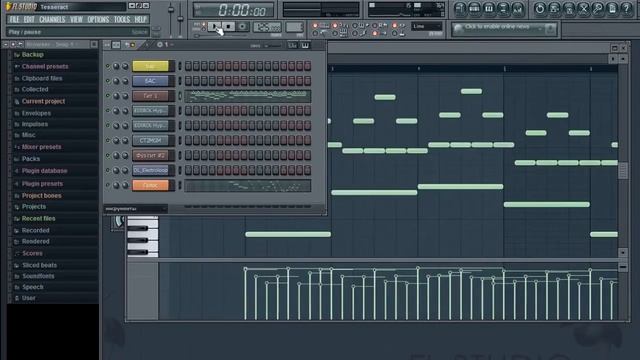This screenshot has width=640, height=360.
Task: Open the Гит 1 channel piano roll preview
Action: [247, 96]
